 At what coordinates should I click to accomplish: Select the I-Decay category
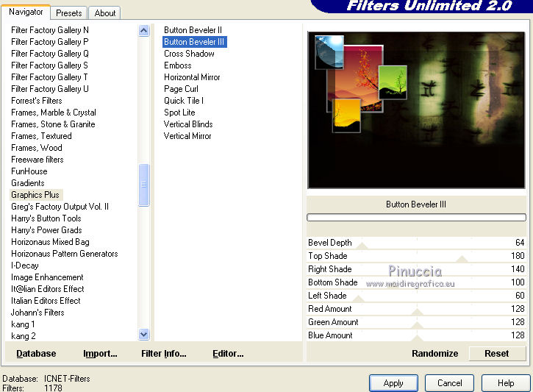point(24,266)
